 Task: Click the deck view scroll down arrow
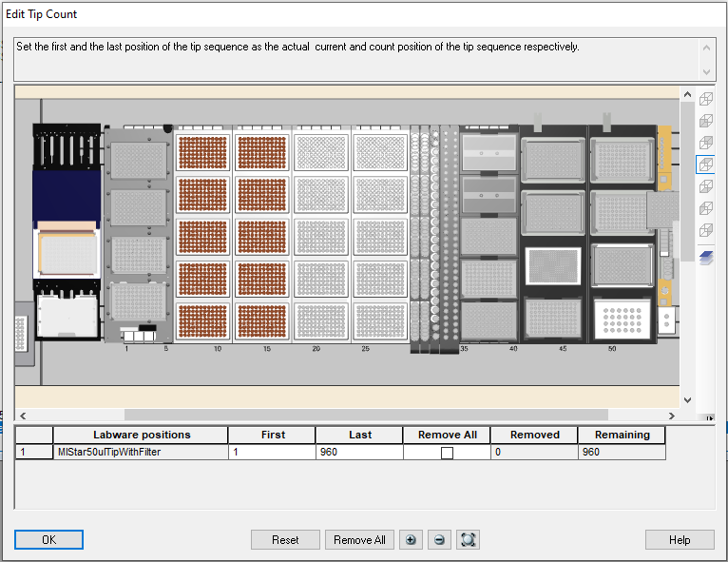[x=687, y=400]
